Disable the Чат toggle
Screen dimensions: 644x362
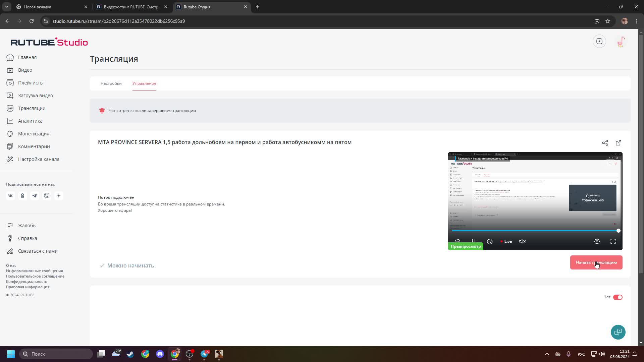pyautogui.click(x=618, y=297)
